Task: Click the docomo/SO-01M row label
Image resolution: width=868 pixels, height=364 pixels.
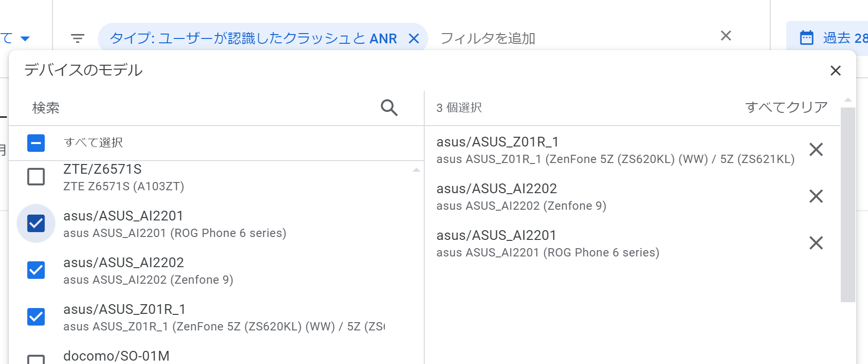Action: tap(116, 356)
